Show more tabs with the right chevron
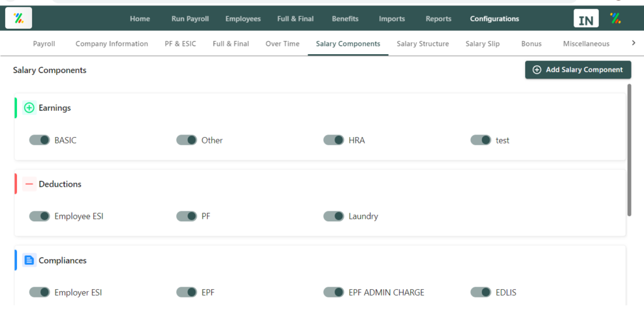644x310 pixels. coord(633,43)
